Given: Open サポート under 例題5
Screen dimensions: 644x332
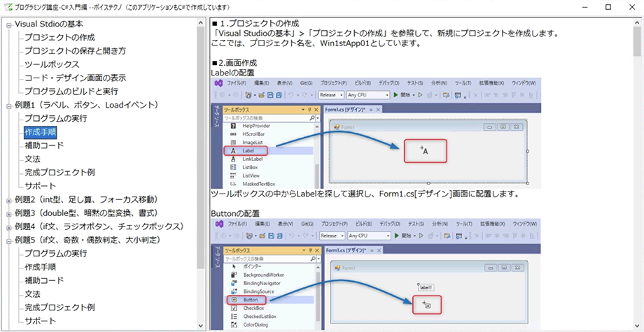Looking at the screenshot, I should [41, 321].
